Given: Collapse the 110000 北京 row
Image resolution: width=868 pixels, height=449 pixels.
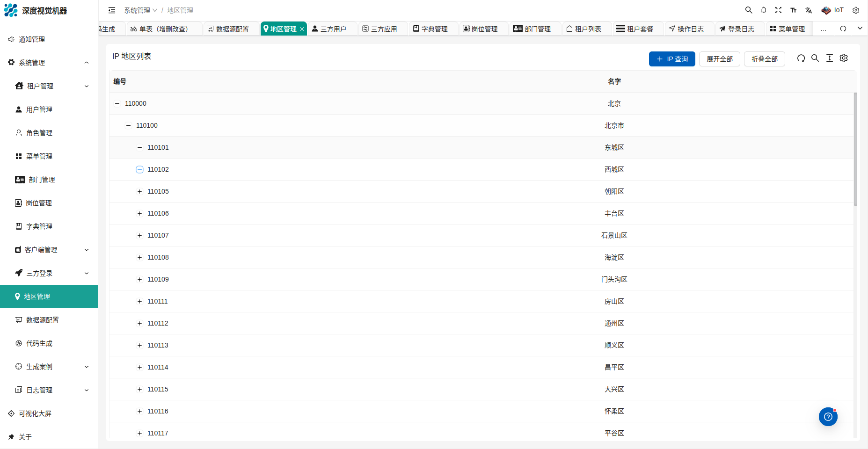Looking at the screenshot, I should pyautogui.click(x=117, y=103).
